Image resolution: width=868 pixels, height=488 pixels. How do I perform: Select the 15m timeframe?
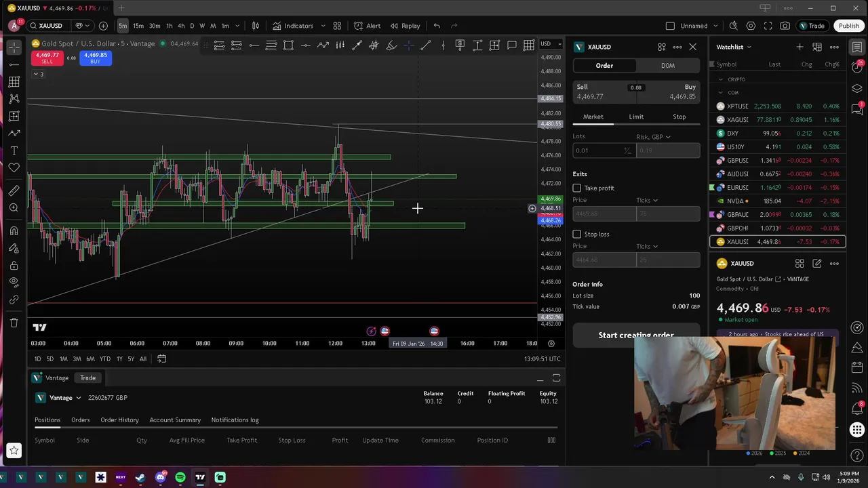coord(138,26)
